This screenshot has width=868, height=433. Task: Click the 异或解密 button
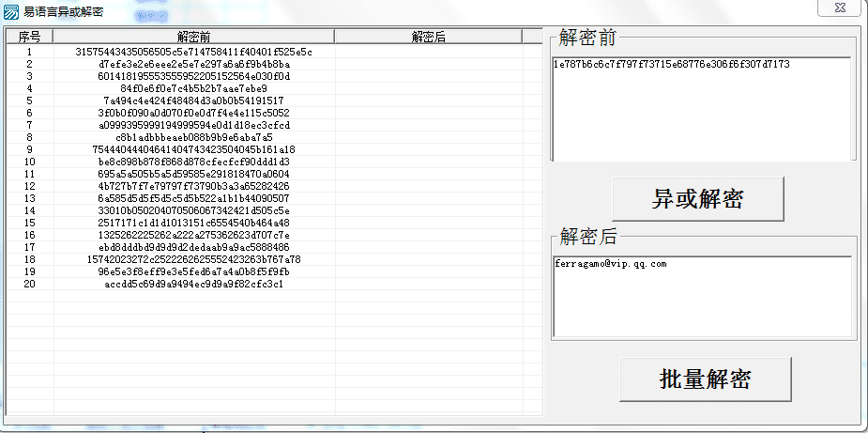697,199
